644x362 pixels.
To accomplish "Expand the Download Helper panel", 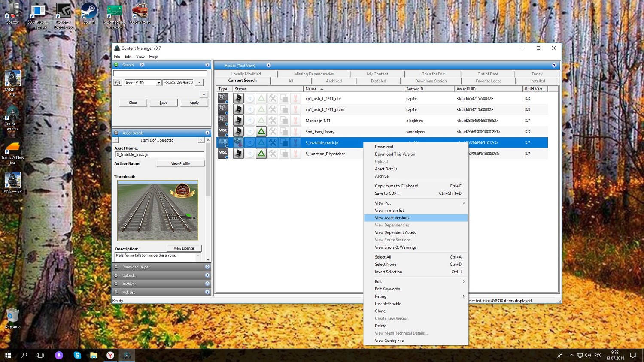I will pos(207,267).
